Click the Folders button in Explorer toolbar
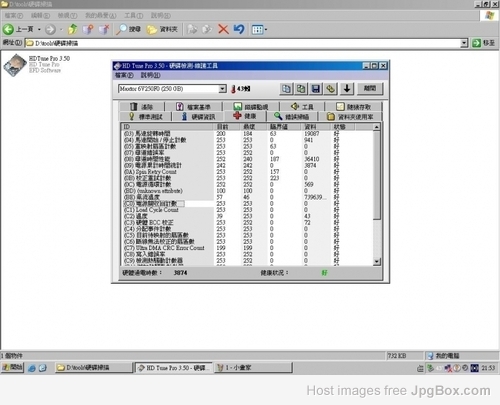The image size is (500, 405). tap(162, 29)
